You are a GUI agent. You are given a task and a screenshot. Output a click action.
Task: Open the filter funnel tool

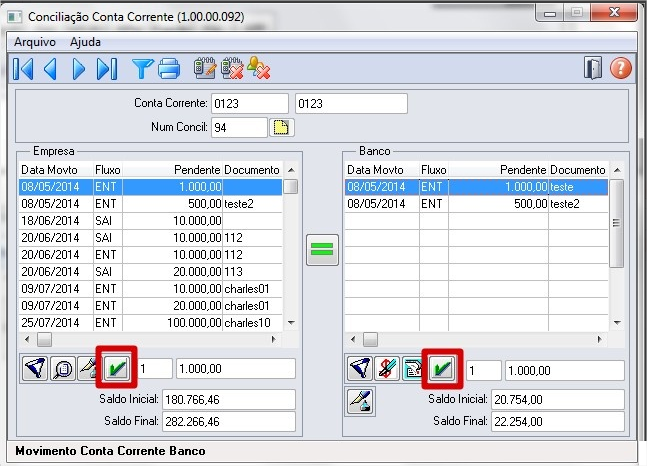point(143,69)
